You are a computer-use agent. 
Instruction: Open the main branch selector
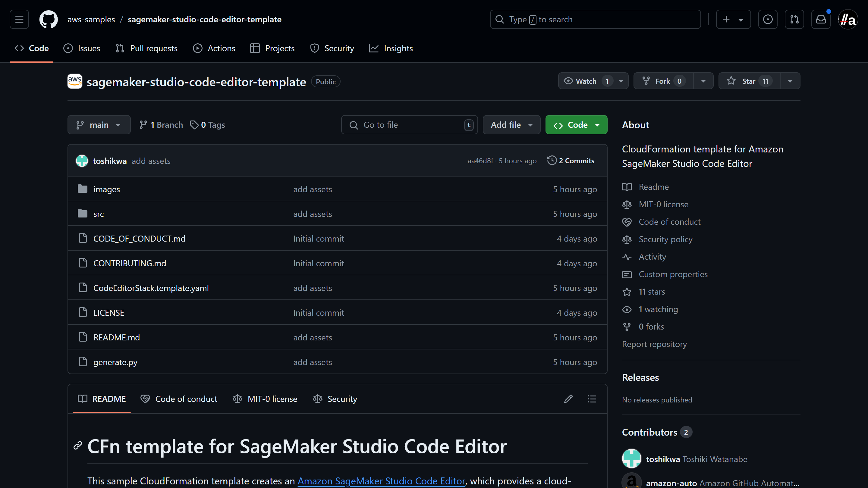coord(99,125)
